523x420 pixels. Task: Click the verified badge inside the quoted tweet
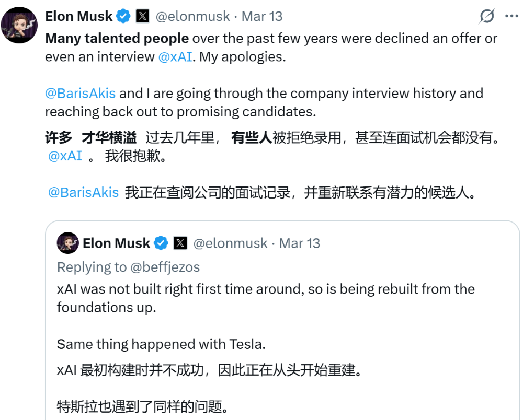pos(161,243)
